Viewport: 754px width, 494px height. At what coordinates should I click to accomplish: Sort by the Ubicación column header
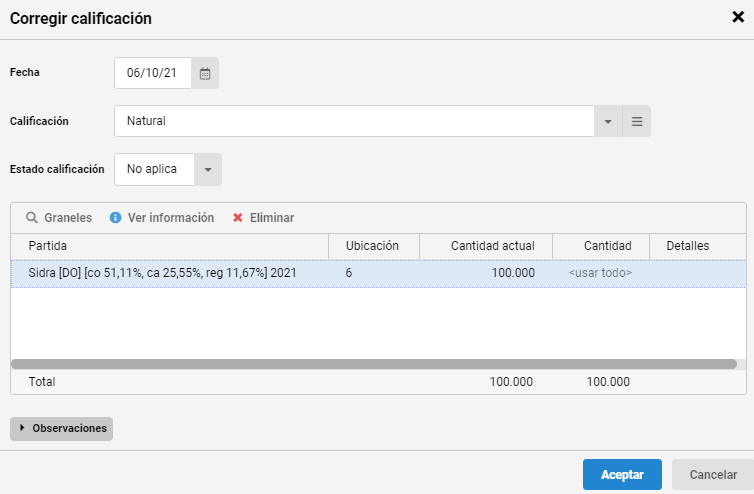coord(374,246)
